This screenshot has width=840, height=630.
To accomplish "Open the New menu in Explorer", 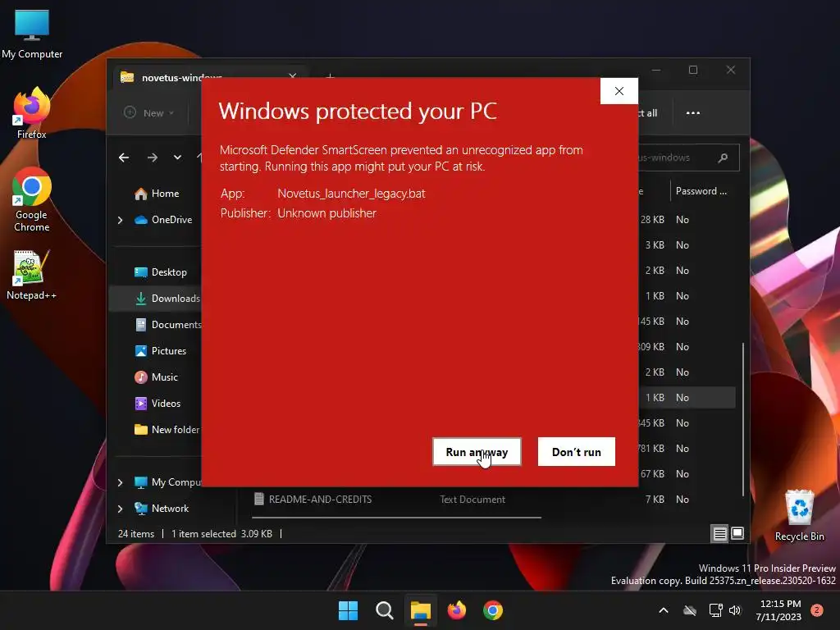I will (149, 113).
